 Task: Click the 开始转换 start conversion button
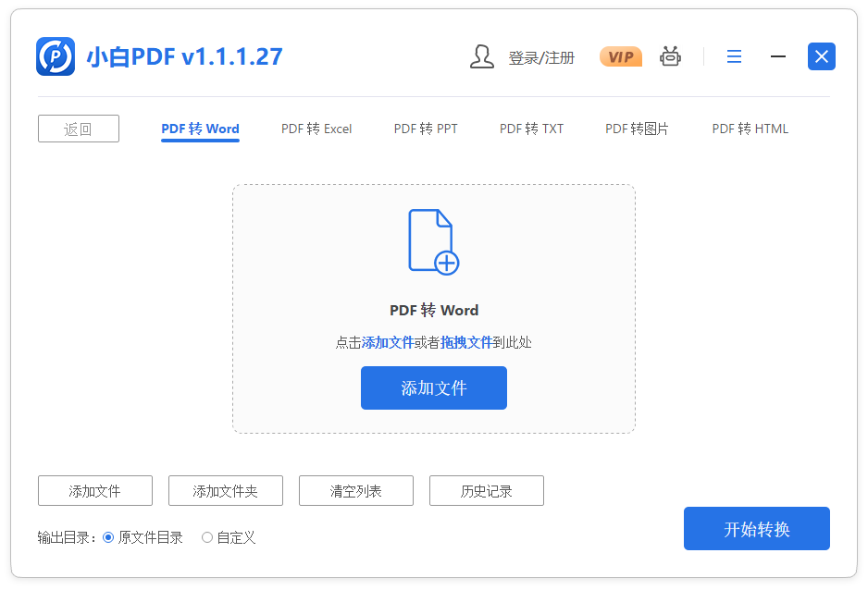pyautogui.click(x=757, y=529)
